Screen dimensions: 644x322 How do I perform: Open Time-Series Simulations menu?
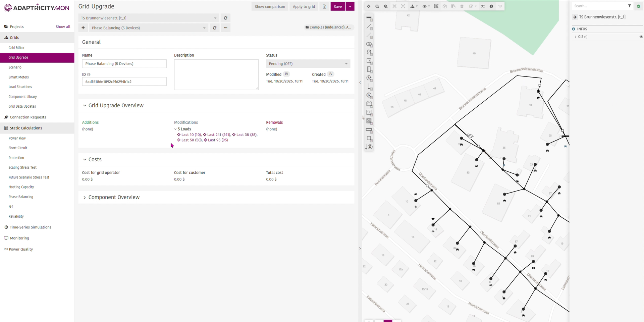pos(31,227)
